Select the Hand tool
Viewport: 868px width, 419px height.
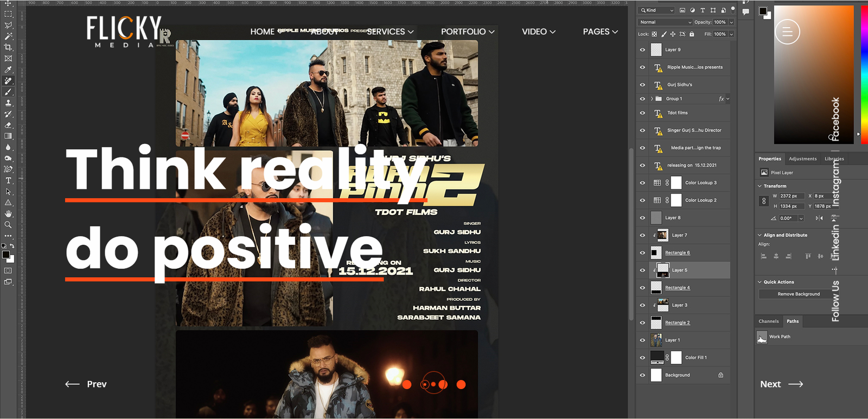(x=8, y=213)
